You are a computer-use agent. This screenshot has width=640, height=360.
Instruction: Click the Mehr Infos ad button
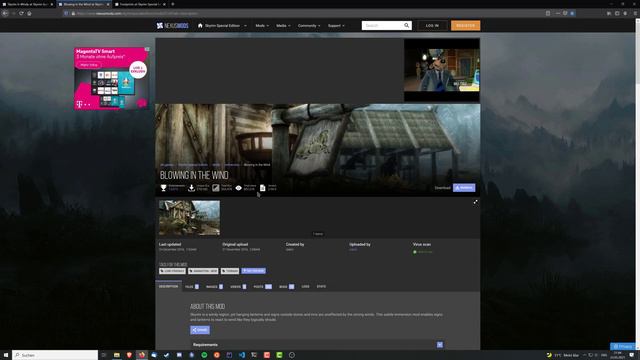point(89,65)
